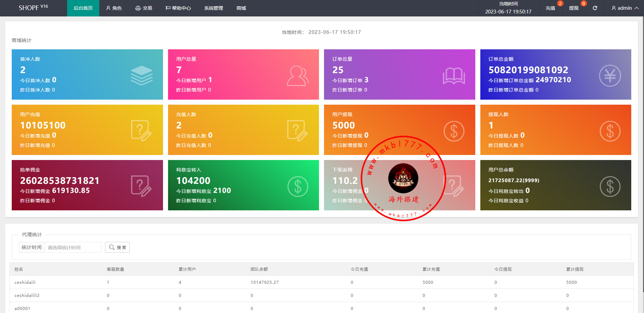Click the book icon on 订单总量 card
644x313 pixels.
(x=454, y=76)
